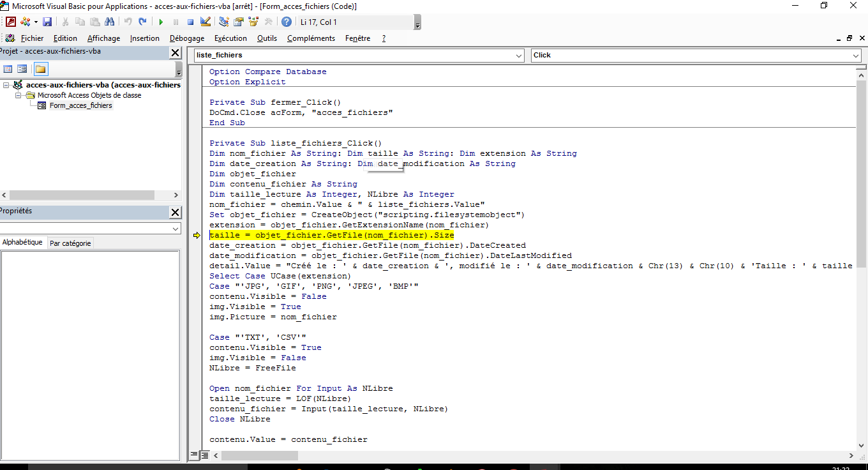Open the liste_fichiers object dropdown
Viewport: 868px width, 470px height.
point(518,55)
